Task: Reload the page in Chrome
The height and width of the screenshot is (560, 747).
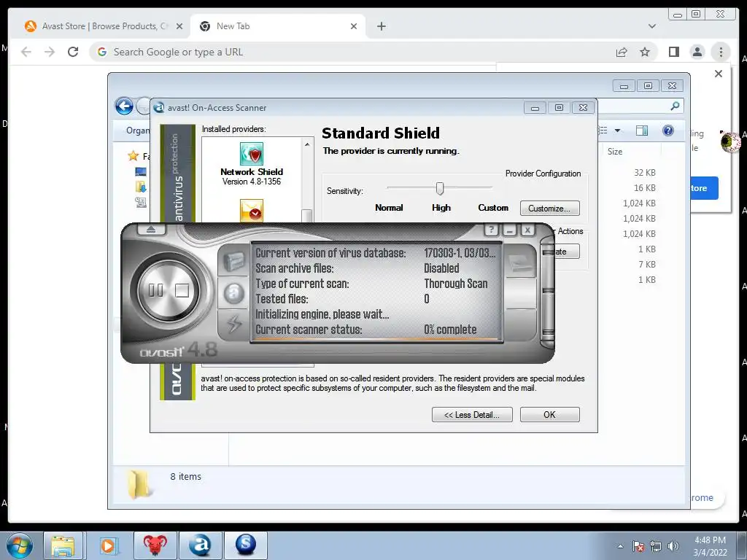Action: click(73, 52)
